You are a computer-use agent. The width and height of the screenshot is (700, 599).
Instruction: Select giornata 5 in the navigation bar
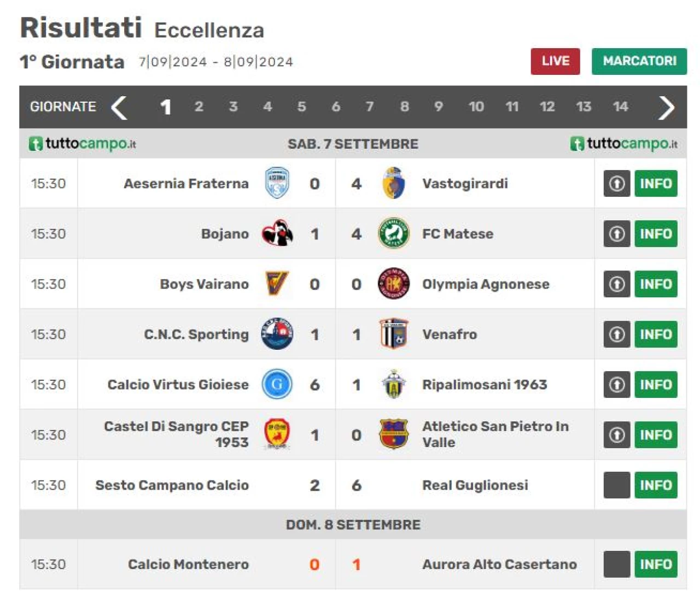tap(301, 107)
